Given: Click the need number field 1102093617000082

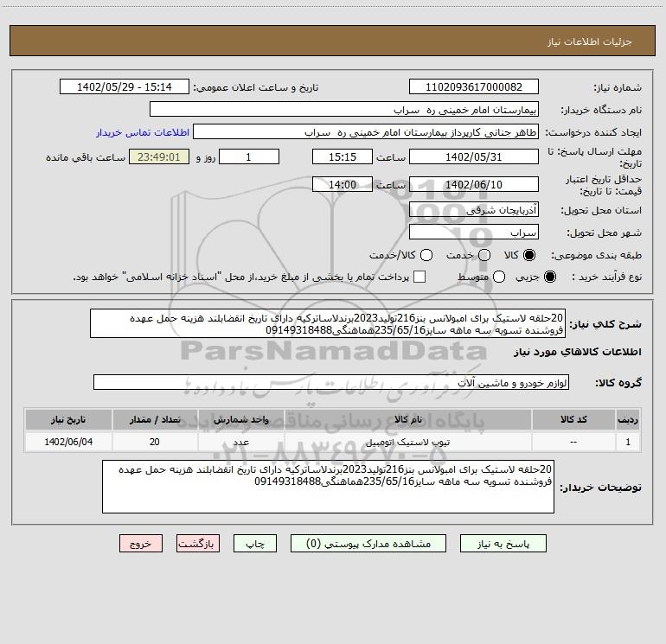Looking at the screenshot, I should click(x=474, y=87).
